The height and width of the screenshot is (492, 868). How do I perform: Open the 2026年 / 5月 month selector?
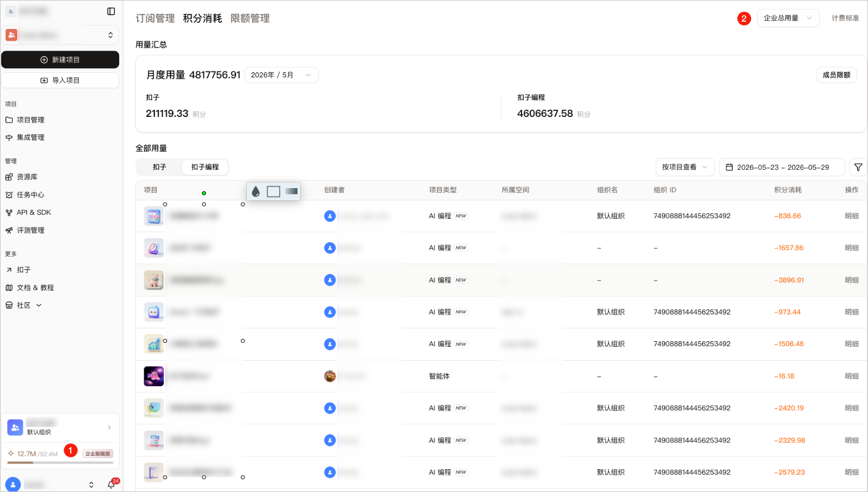[281, 75]
